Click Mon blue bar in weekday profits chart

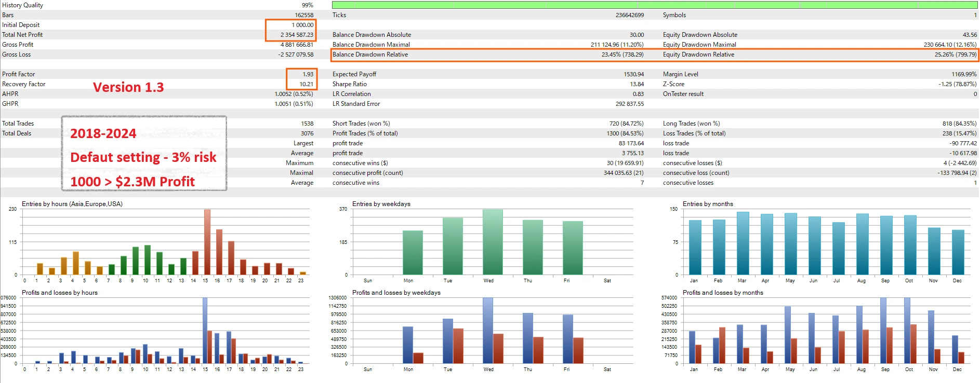408,345
